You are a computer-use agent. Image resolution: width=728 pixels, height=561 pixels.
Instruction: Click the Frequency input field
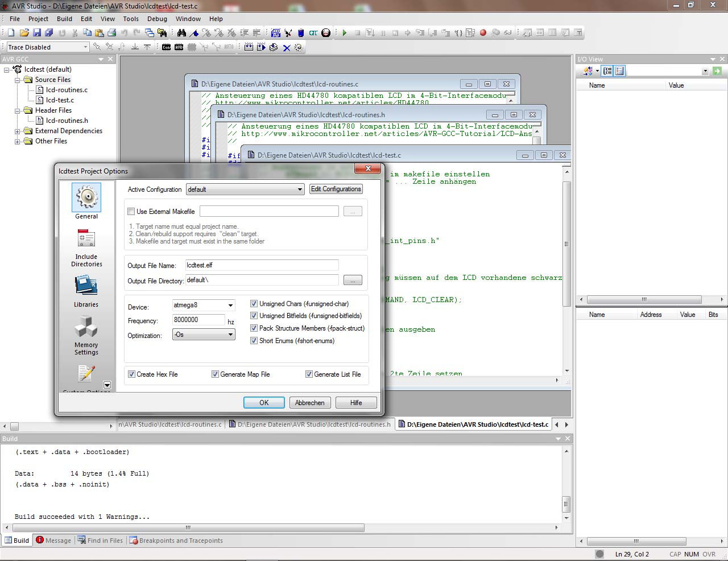198,320
